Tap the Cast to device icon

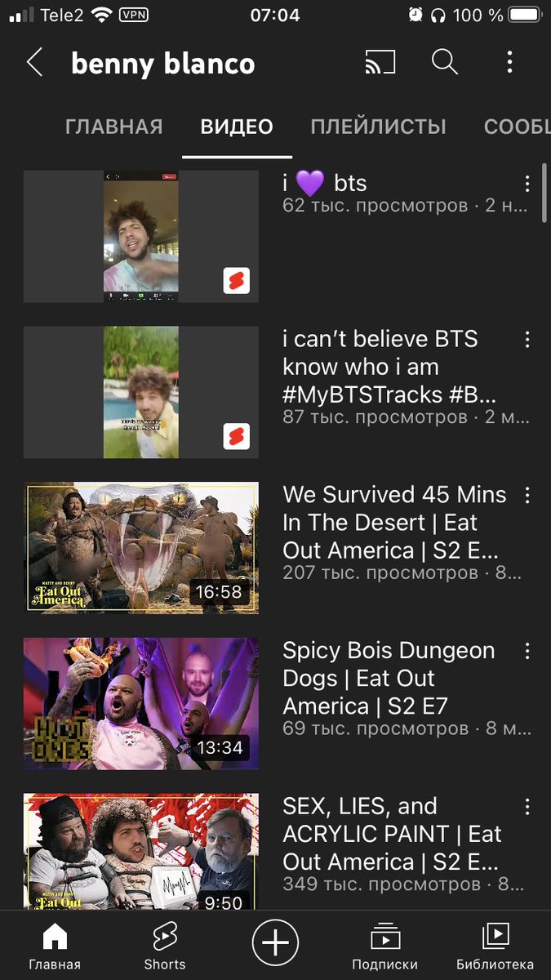(380, 62)
